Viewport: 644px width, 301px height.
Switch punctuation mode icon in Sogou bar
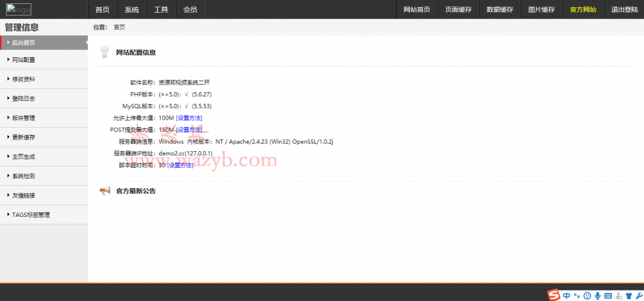coord(577,295)
